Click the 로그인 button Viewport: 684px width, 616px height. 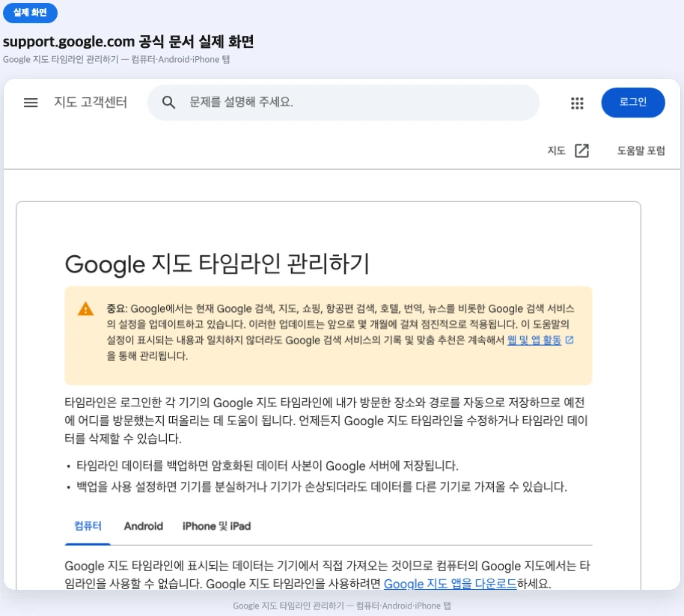[x=633, y=103]
